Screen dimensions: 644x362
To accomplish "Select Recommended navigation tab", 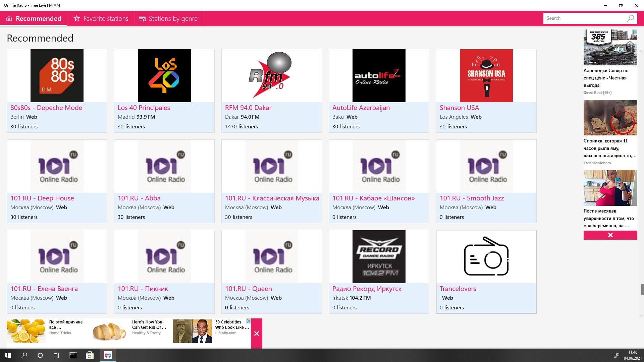I will coord(34,18).
